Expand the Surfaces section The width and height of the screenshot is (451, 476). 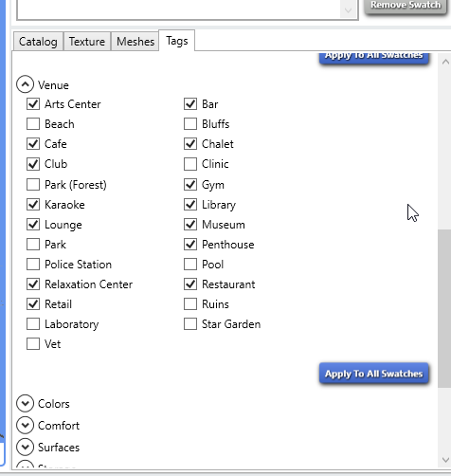point(26,447)
